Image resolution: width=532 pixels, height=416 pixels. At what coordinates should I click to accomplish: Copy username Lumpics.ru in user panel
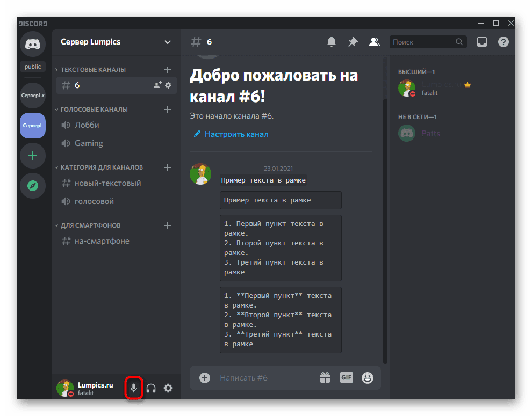[x=95, y=385]
